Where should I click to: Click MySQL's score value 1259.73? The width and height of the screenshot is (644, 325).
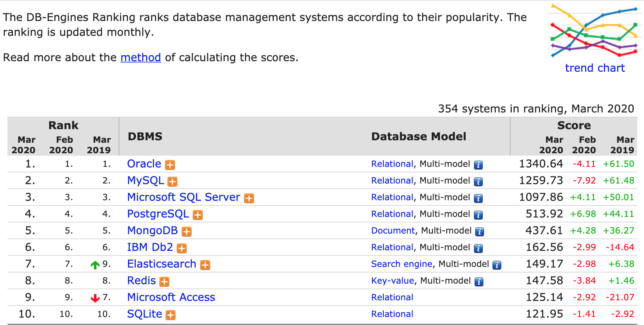541,180
